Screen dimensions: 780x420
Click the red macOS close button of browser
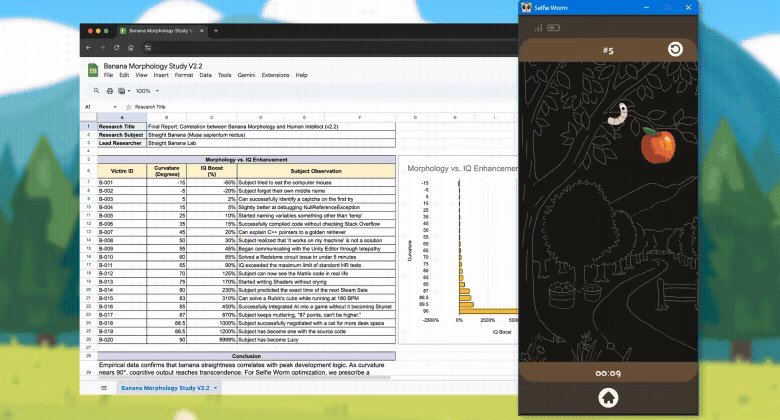[90, 31]
